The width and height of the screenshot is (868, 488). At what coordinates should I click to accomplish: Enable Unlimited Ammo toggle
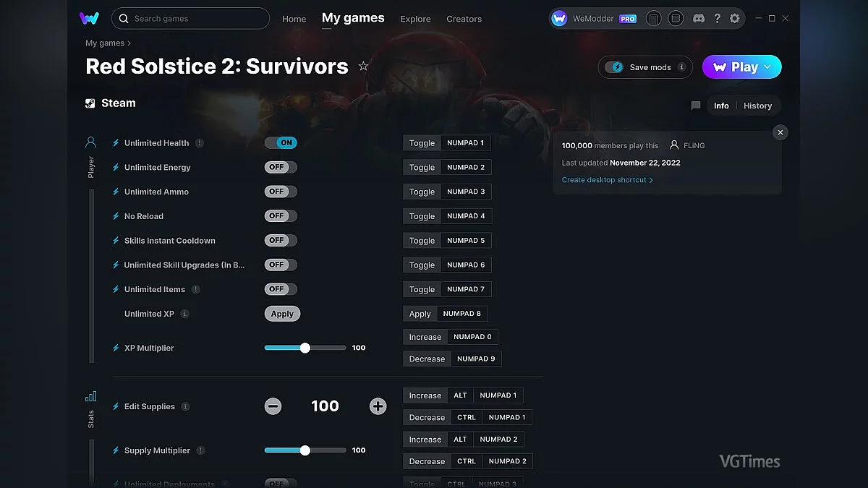(x=281, y=192)
